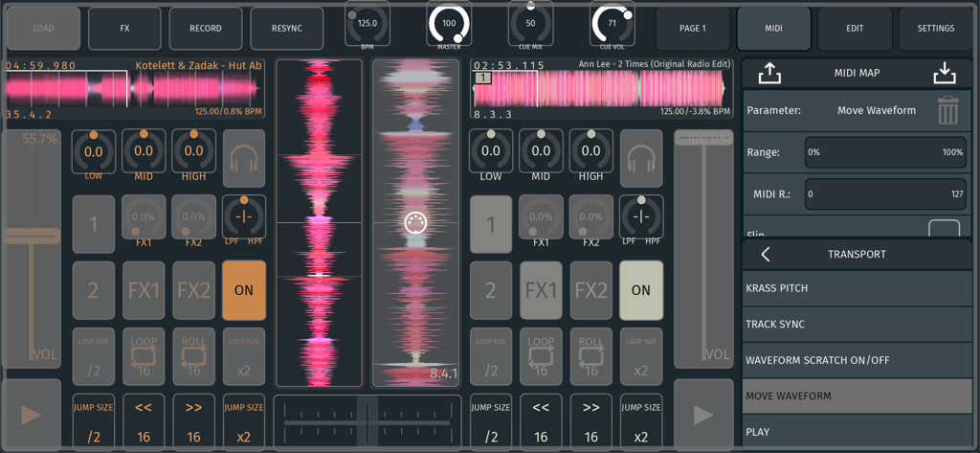980x453 pixels.
Task: Check the Flip checkbox
Action: (x=944, y=229)
